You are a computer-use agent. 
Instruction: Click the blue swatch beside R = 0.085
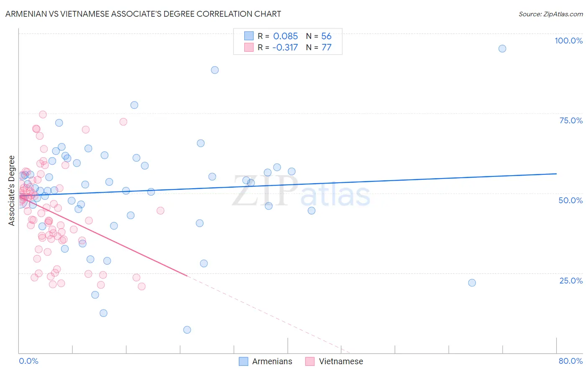point(249,36)
